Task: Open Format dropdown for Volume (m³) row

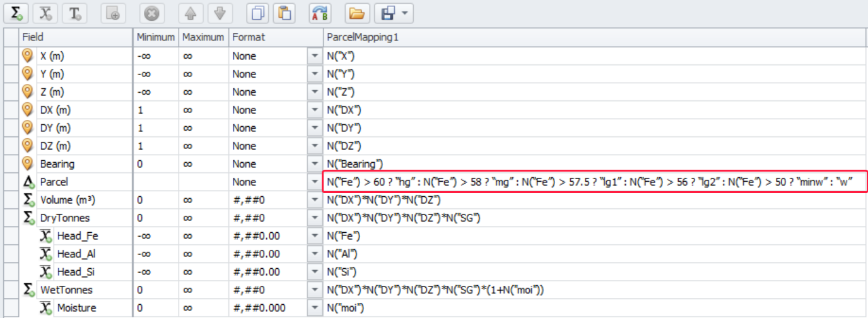Action: pos(315,200)
